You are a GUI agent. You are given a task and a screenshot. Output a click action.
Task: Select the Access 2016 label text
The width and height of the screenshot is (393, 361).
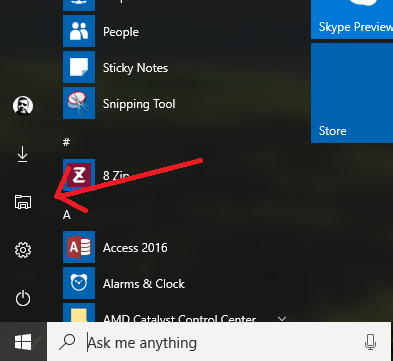(x=135, y=248)
